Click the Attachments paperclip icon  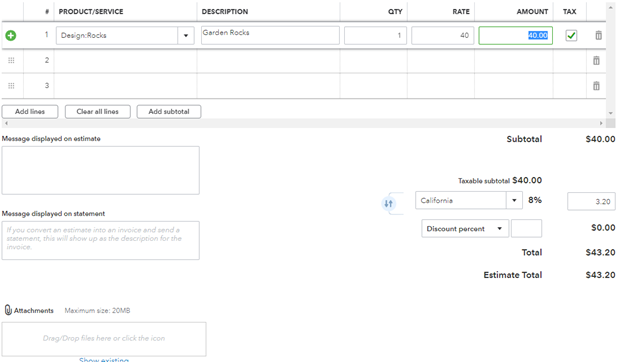(8, 310)
